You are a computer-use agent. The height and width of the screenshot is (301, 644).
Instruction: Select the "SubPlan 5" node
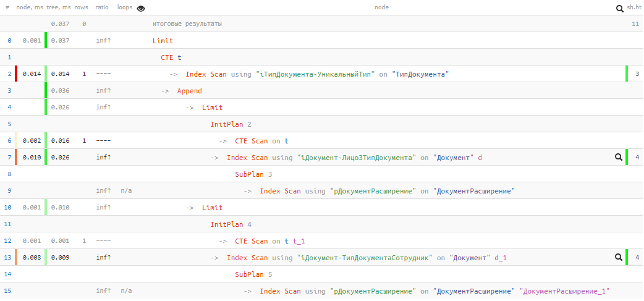(x=253, y=274)
